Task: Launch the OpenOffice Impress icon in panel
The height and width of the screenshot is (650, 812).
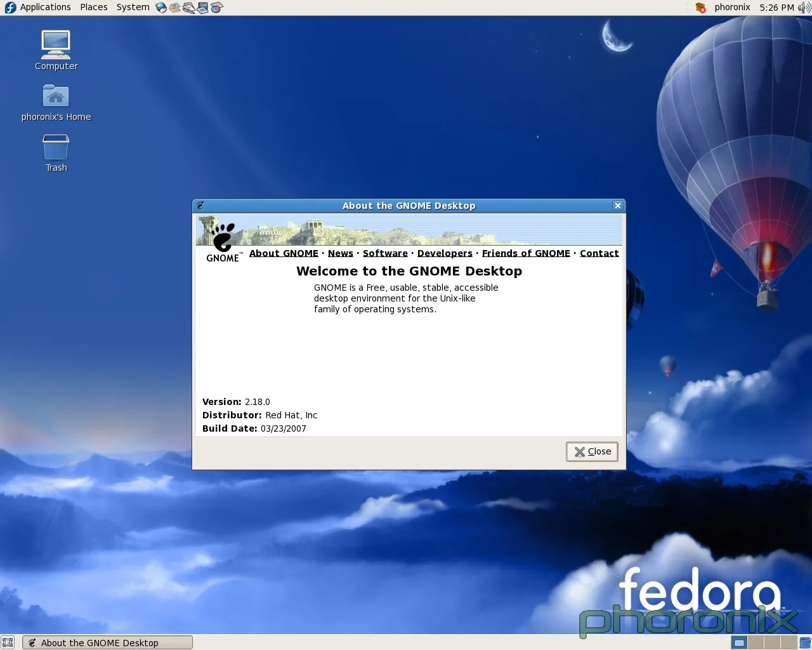Action: coord(203,8)
